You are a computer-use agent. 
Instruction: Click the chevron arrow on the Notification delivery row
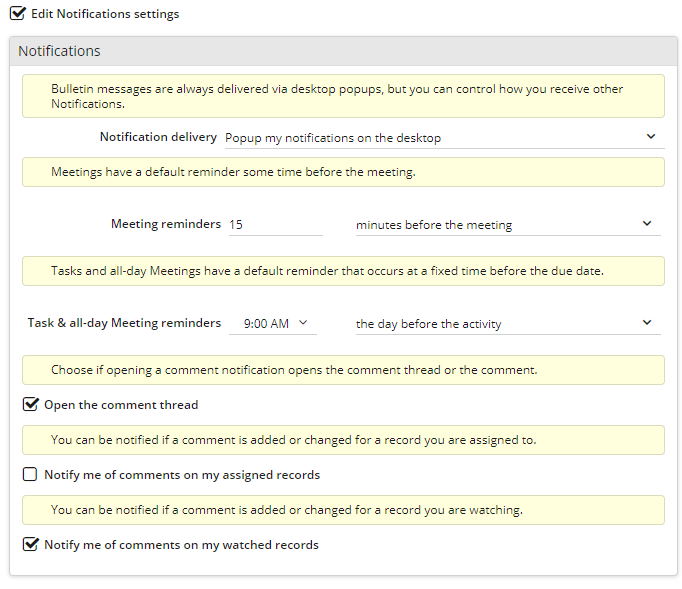tap(650, 137)
